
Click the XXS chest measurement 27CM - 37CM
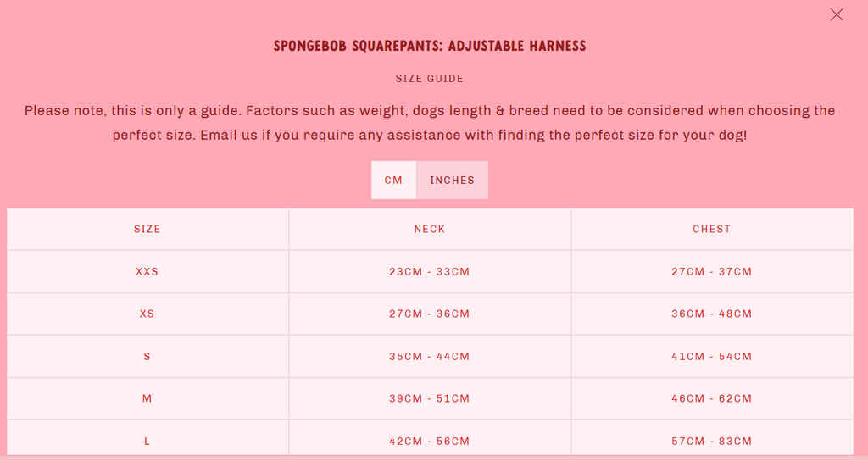(x=712, y=272)
